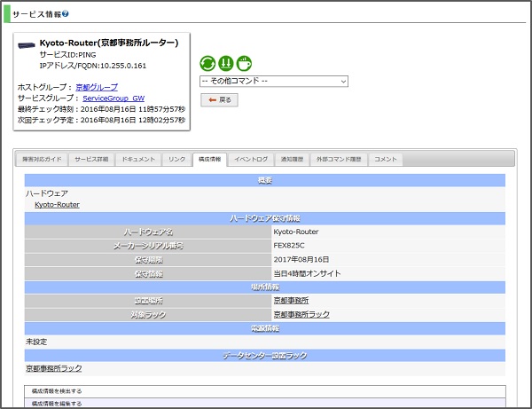
Task: Click the 概要 section header
Action: click(264, 180)
